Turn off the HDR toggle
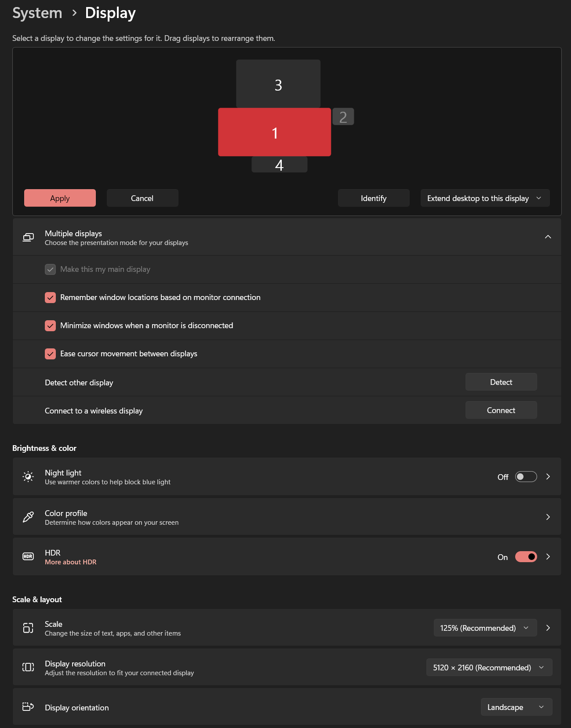This screenshot has width=571, height=728. 526,557
